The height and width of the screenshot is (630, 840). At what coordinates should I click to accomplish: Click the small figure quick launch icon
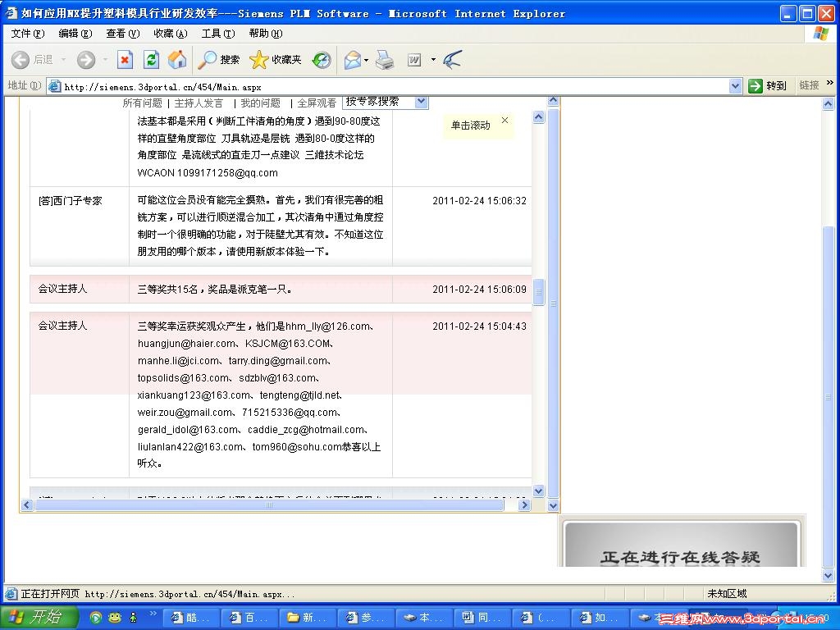pos(133,618)
